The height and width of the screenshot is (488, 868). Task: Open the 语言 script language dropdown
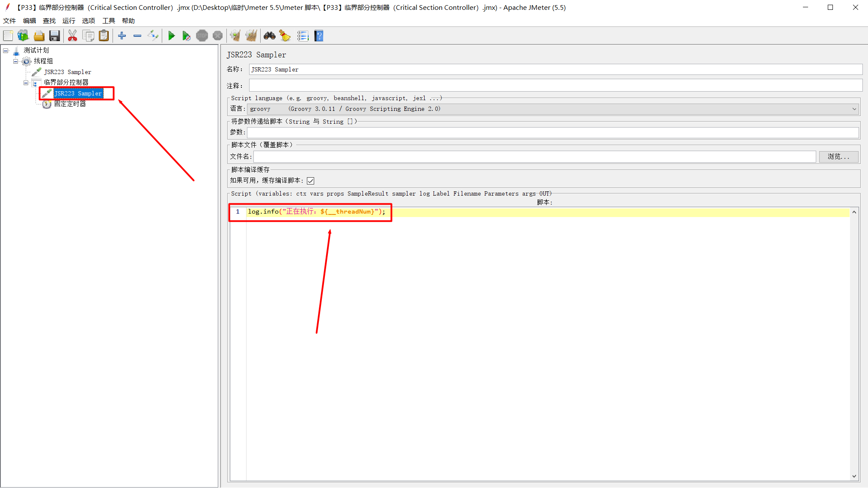[854, 109]
